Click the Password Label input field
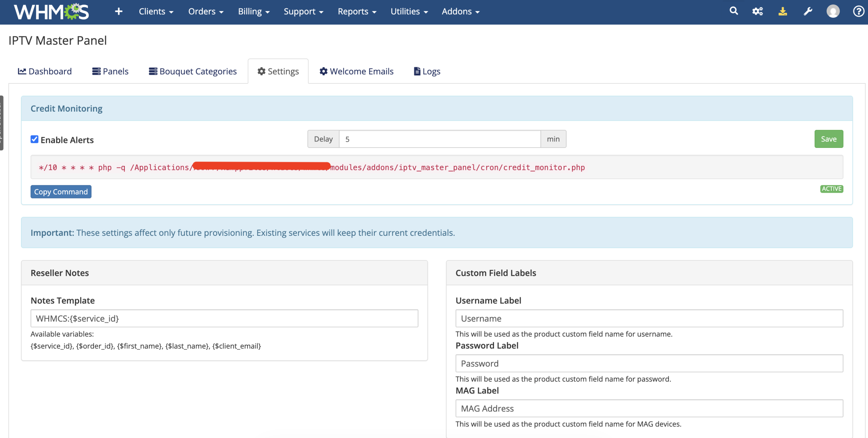This screenshot has width=868, height=438. [x=649, y=363]
